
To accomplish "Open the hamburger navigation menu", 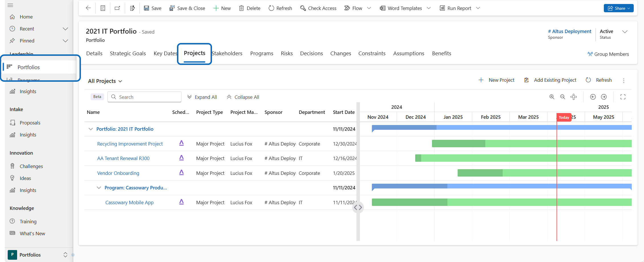I will pos(11,5).
